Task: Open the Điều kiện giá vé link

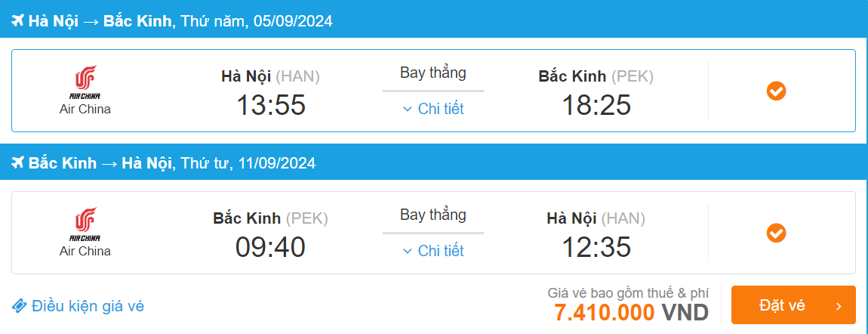Action: pyautogui.click(x=88, y=306)
